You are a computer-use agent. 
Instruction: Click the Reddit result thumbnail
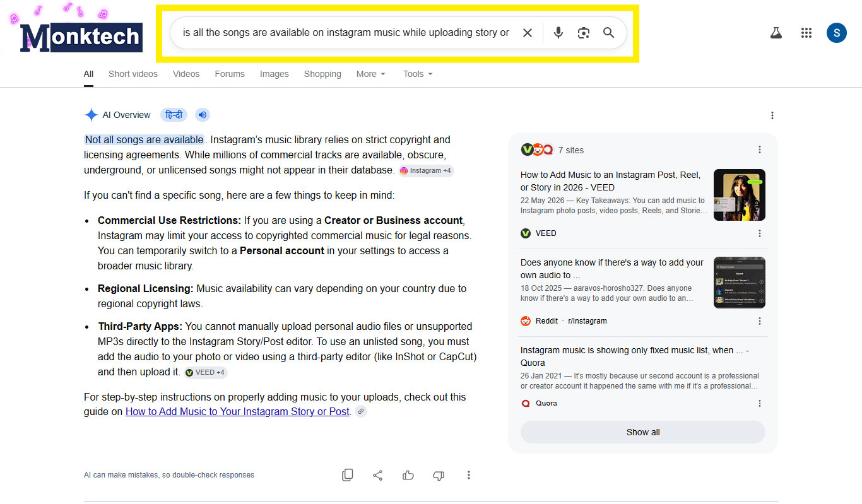coord(740,283)
